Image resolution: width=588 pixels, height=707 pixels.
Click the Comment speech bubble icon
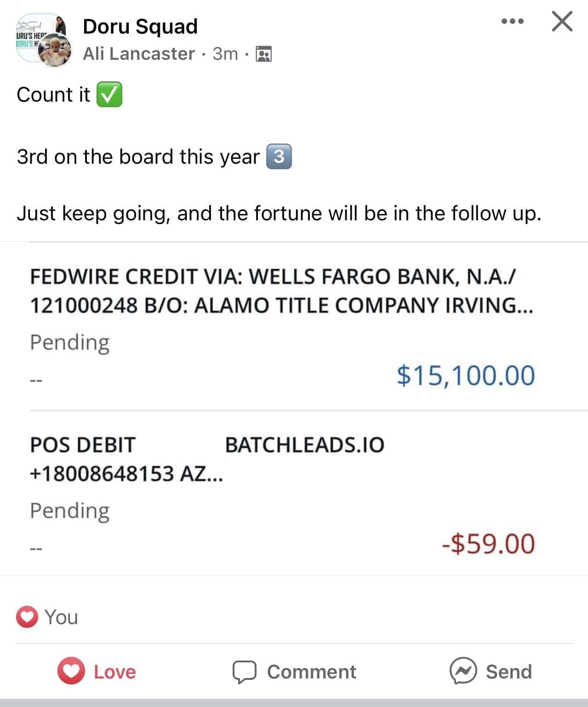244,672
